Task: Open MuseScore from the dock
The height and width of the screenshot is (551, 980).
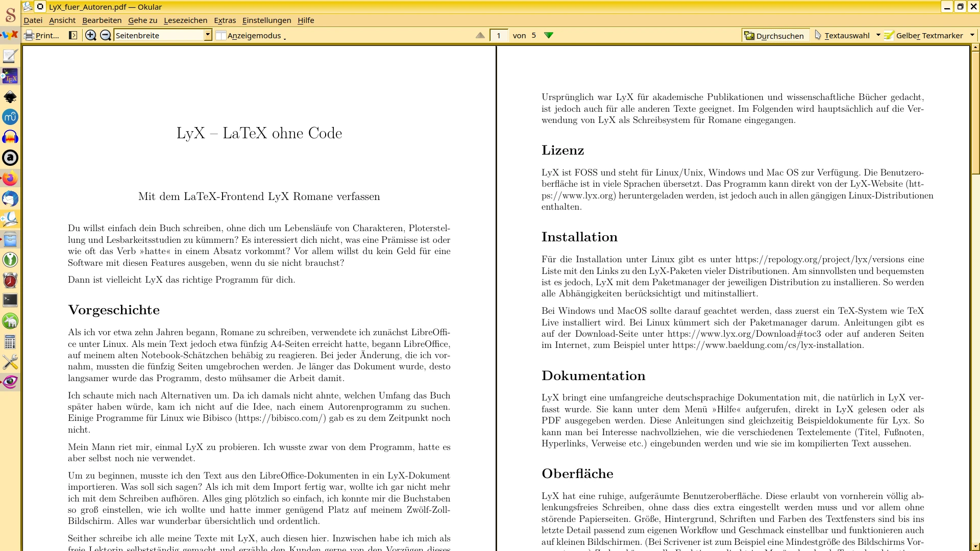Action: pyautogui.click(x=10, y=117)
